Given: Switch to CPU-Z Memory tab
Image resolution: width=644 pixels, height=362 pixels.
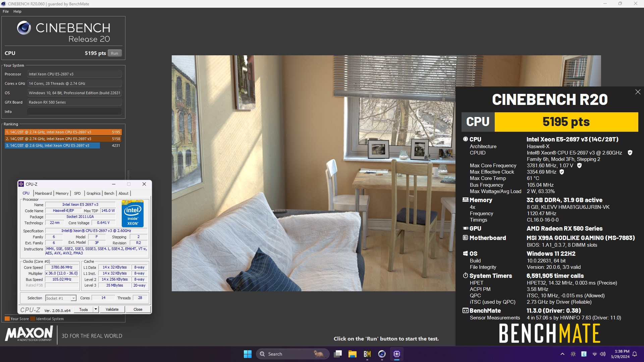Looking at the screenshot, I should point(62,193).
